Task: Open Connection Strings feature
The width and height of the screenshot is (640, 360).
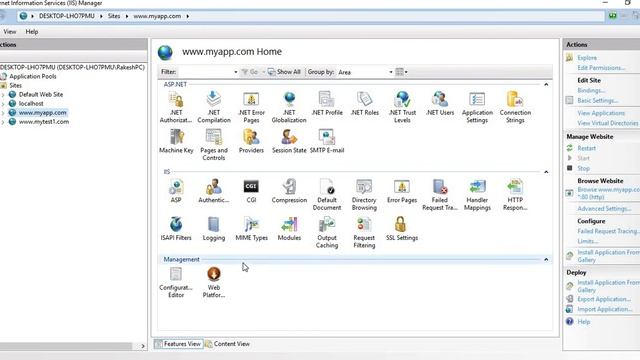Action: [x=515, y=107]
